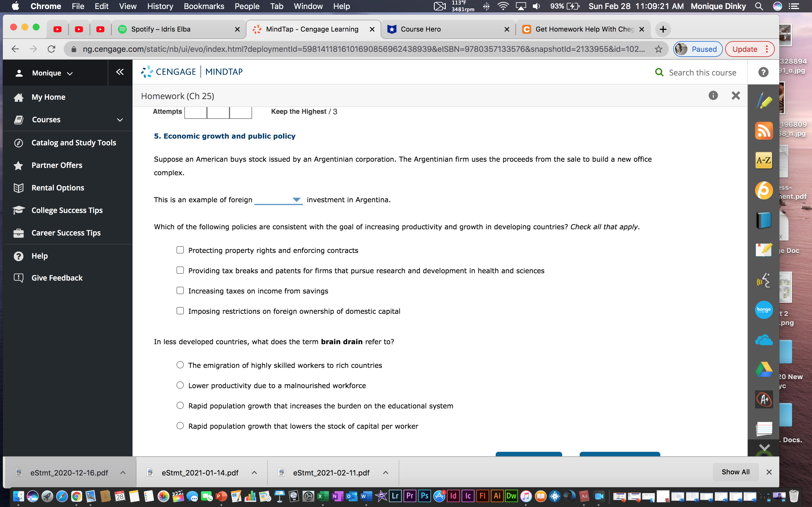The height and width of the screenshot is (507, 812).
Task: Click the Show All downloads button
Action: click(735, 472)
